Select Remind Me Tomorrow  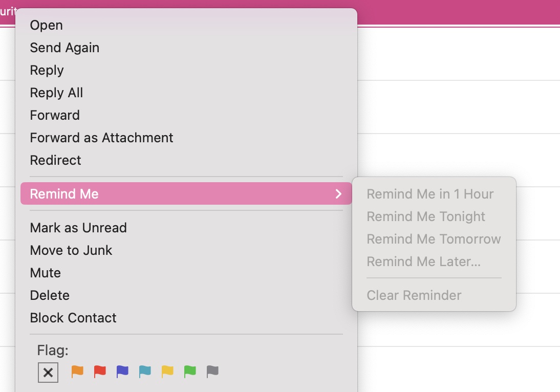[434, 239]
